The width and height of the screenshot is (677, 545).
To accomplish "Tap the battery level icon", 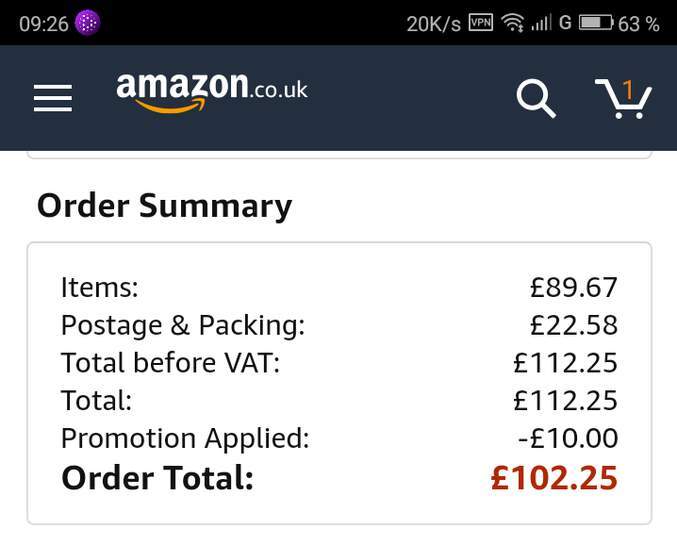I will (596, 22).
